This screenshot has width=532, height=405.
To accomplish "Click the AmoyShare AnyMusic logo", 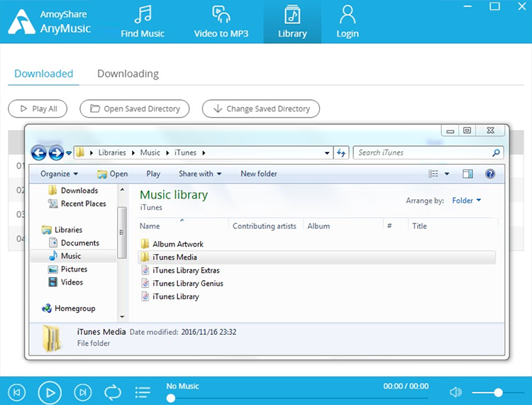I will [50, 22].
